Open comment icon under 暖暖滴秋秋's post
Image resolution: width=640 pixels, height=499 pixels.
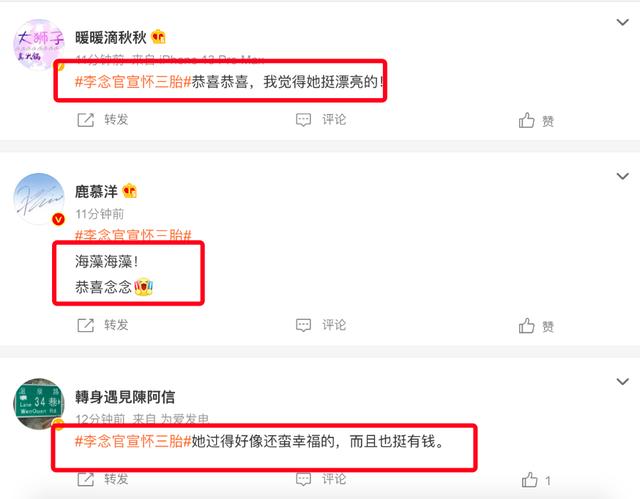point(303,120)
